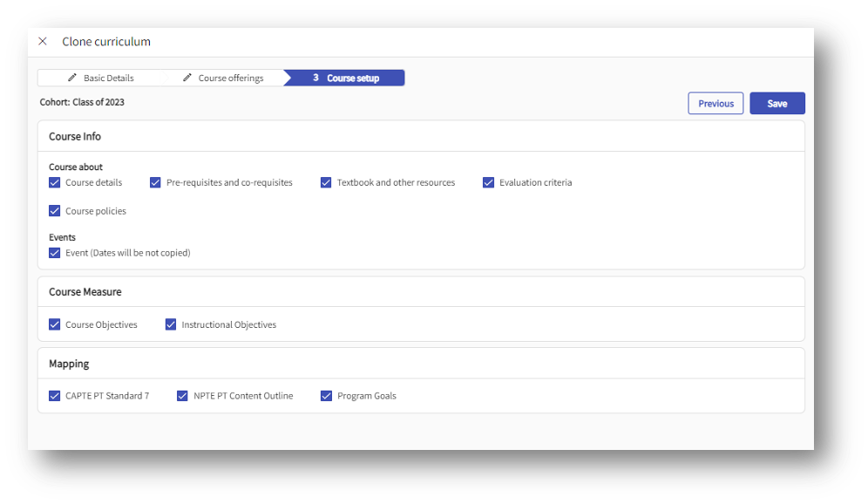Disable the Course Objectives checkbox

(x=55, y=324)
